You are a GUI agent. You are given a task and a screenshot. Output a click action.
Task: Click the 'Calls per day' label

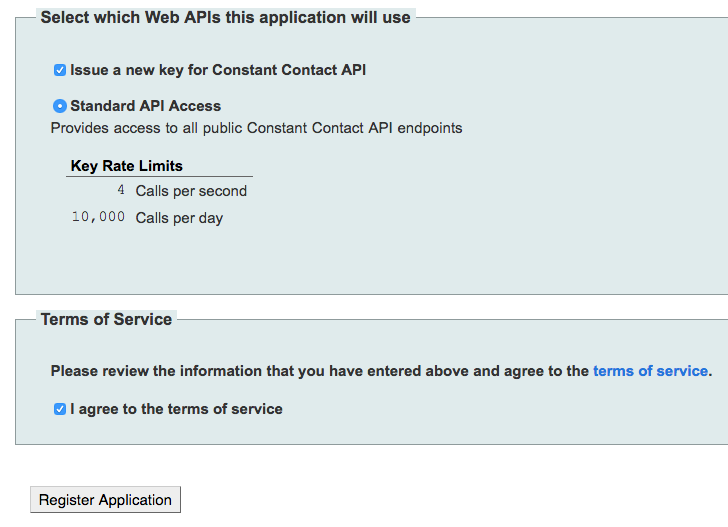179,218
